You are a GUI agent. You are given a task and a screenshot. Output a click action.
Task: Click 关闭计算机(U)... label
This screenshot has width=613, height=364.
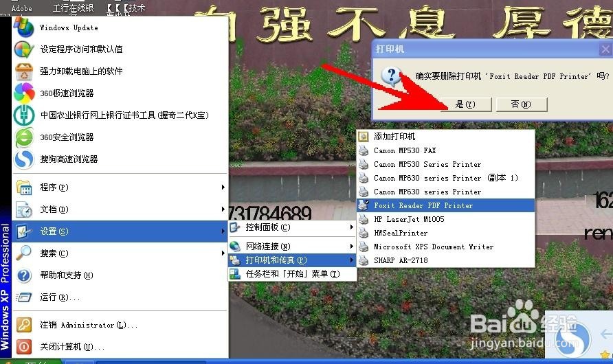point(72,347)
